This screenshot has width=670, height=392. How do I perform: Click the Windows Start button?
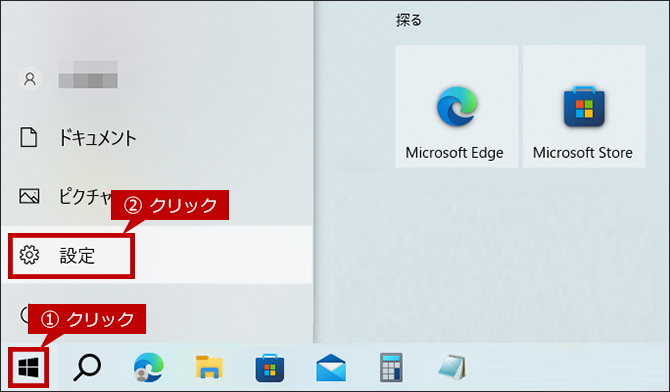click(x=29, y=368)
